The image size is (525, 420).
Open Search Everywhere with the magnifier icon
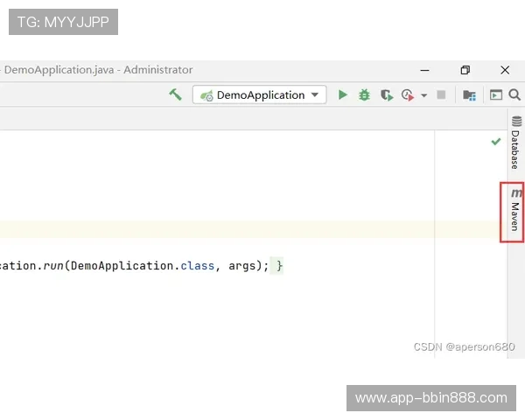pos(514,94)
